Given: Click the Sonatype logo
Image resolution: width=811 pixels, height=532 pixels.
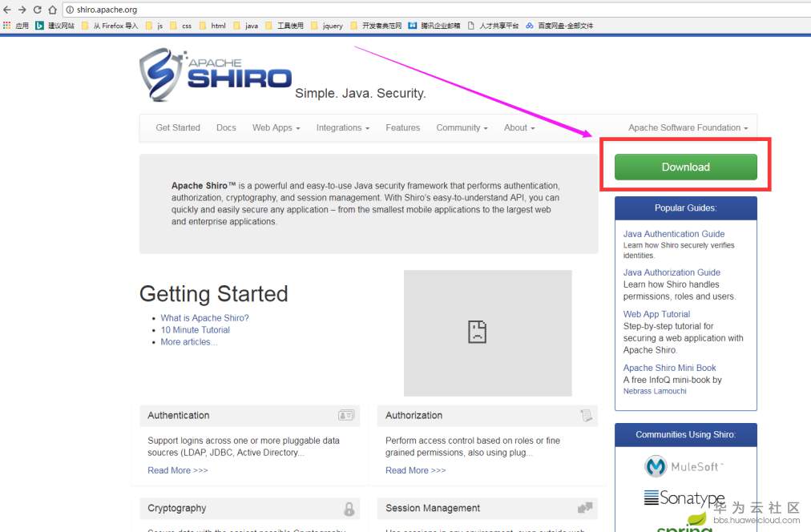Looking at the screenshot, I should (684, 498).
